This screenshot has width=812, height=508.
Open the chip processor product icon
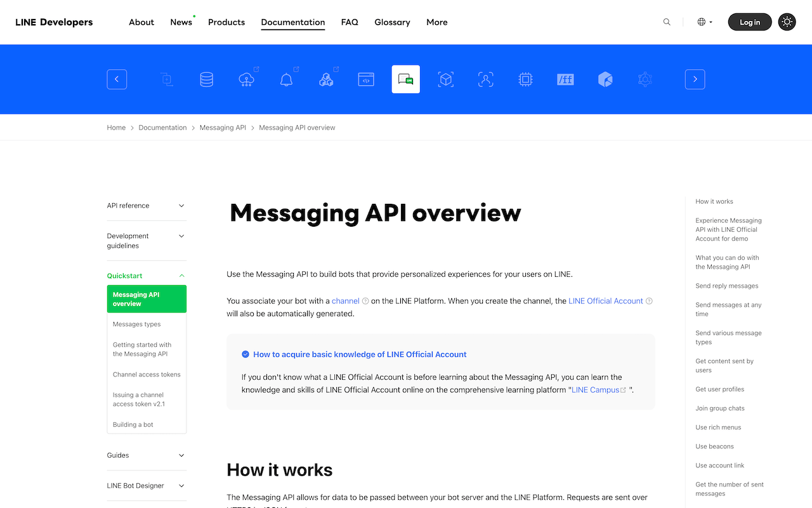click(525, 79)
